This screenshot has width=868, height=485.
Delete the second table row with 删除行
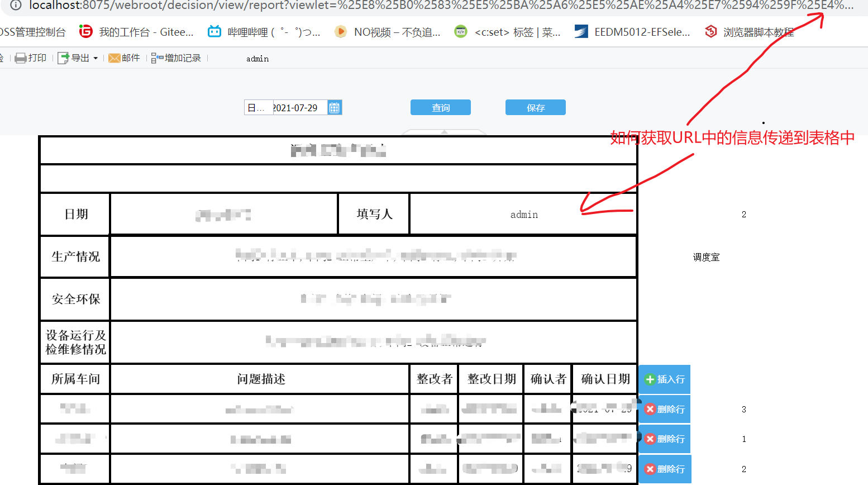click(x=665, y=439)
